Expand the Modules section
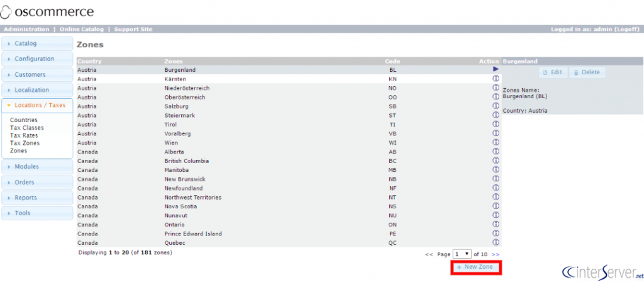The height and width of the screenshot is (282, 644). pos(37,166)
